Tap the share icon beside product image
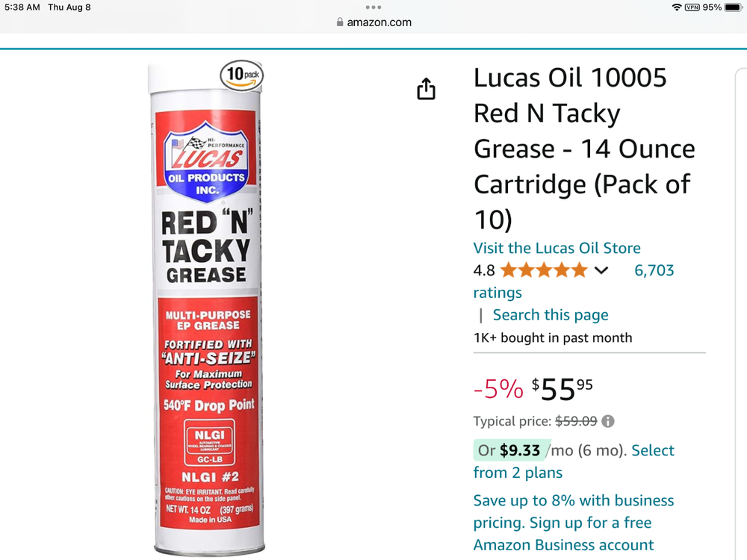Screen dimensions: 747x560 coord(426,89)
